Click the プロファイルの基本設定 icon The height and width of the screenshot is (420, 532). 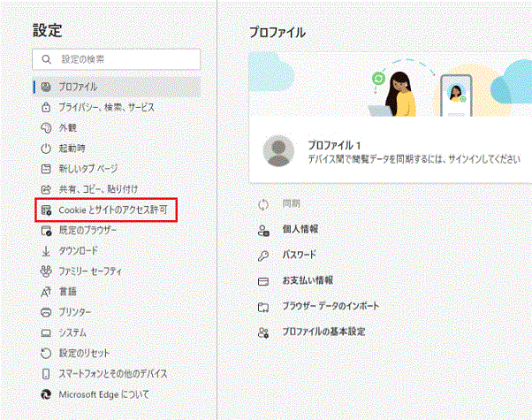tap(263, 332)
